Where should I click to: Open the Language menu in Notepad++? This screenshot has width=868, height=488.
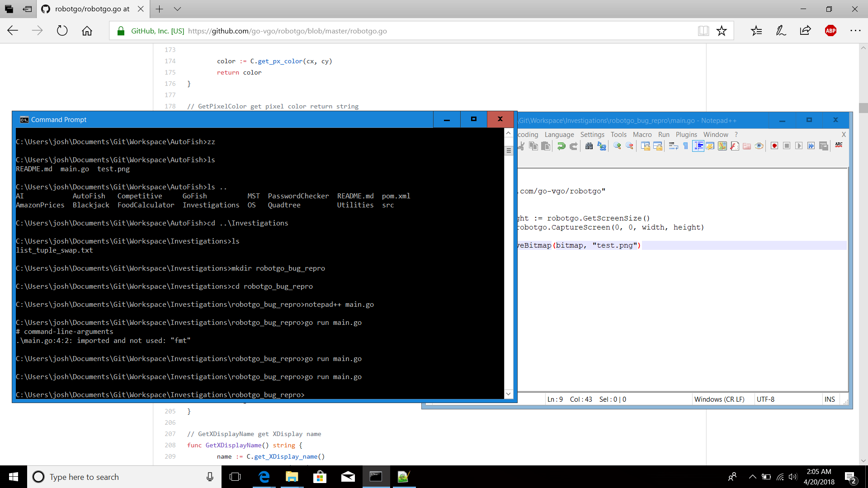point(559,134)
